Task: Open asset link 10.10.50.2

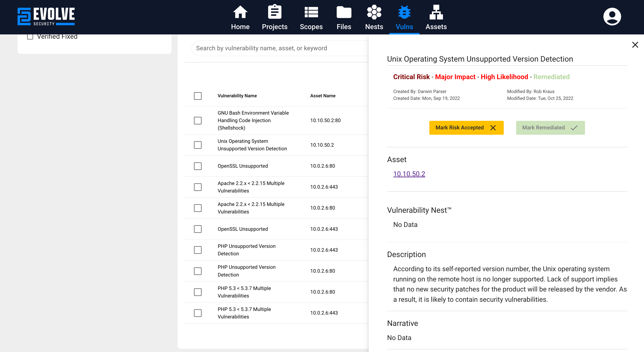Action: click(409, 174)
